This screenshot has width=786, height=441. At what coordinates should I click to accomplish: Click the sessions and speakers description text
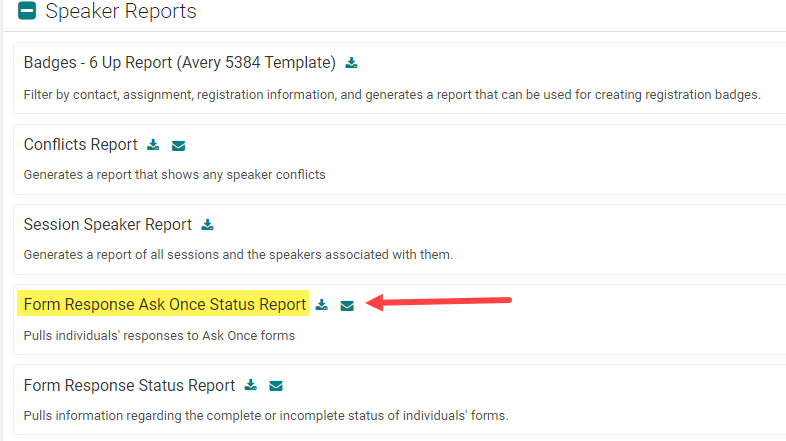coord(238,254)
